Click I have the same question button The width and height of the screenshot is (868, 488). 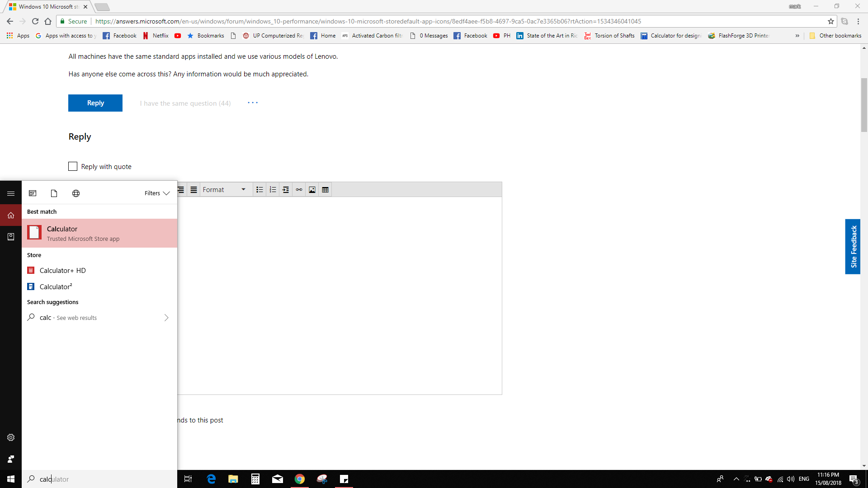[x=185, y=103]
